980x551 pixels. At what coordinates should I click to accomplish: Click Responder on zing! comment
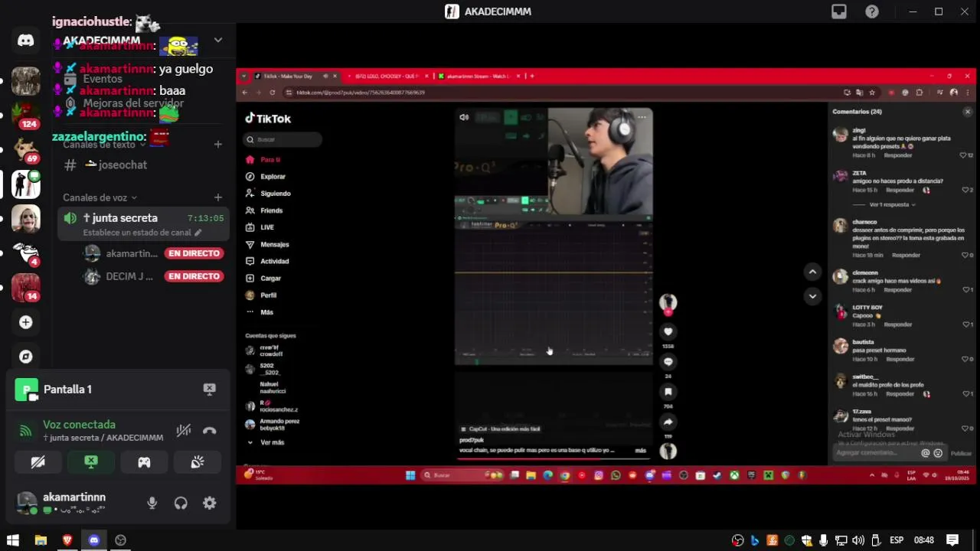898,155
